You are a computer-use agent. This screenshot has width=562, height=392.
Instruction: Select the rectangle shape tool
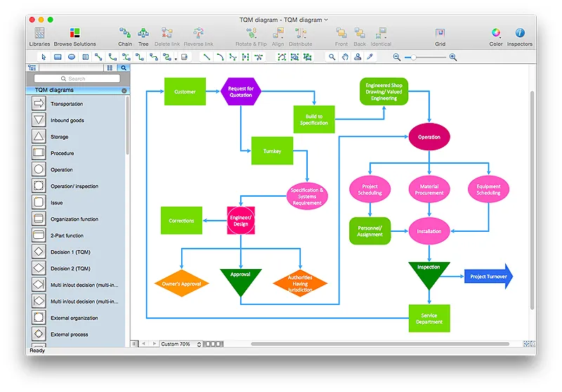point(58,57)
